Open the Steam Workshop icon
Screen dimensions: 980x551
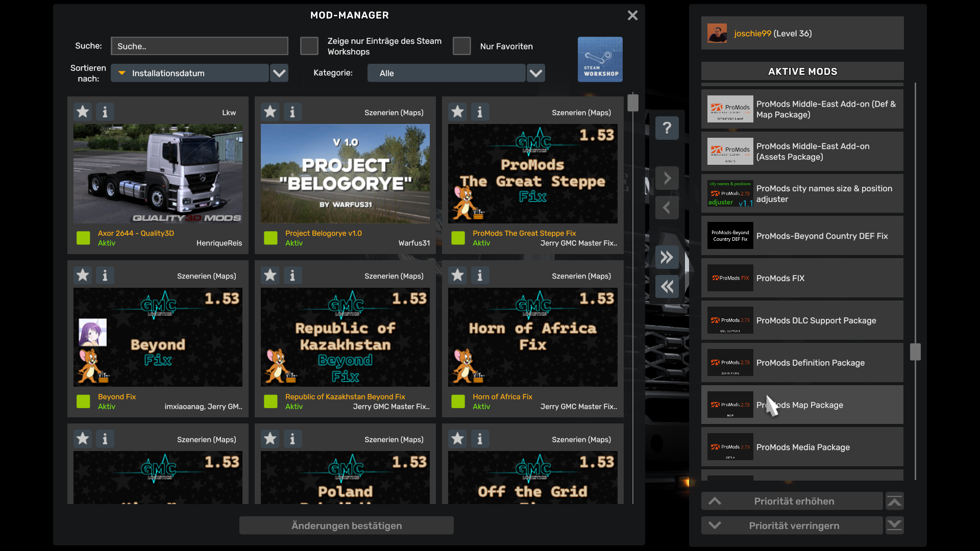[600, 59]
